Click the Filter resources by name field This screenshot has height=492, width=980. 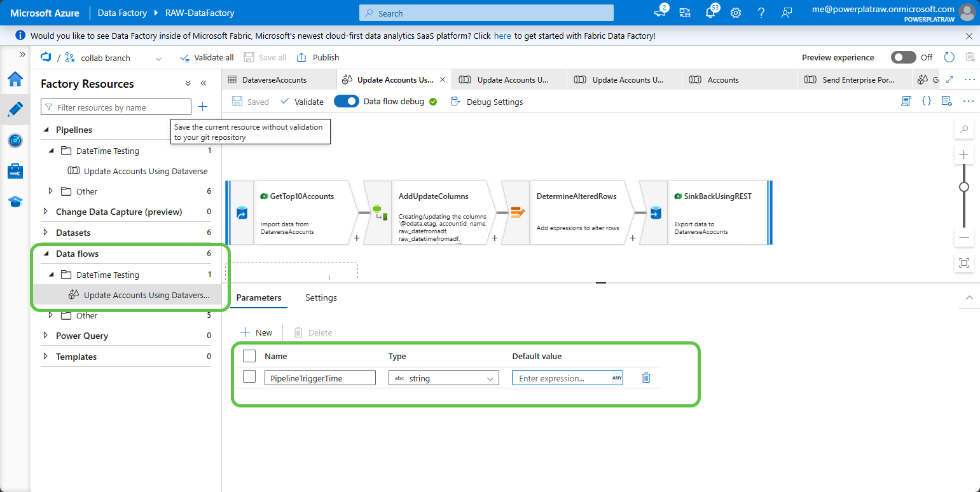[116, 107]
